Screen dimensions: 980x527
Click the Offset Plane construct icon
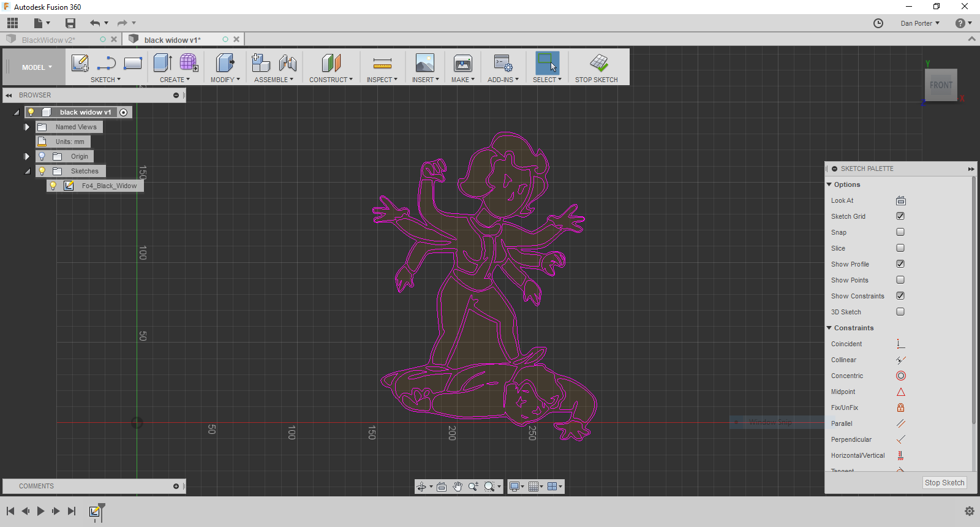(x=331, y=63)
